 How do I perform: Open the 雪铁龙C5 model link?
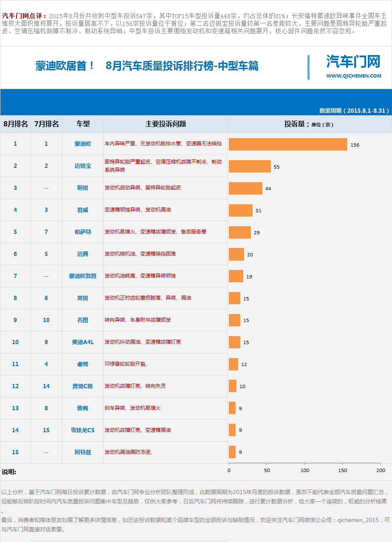tap(83, 431)
